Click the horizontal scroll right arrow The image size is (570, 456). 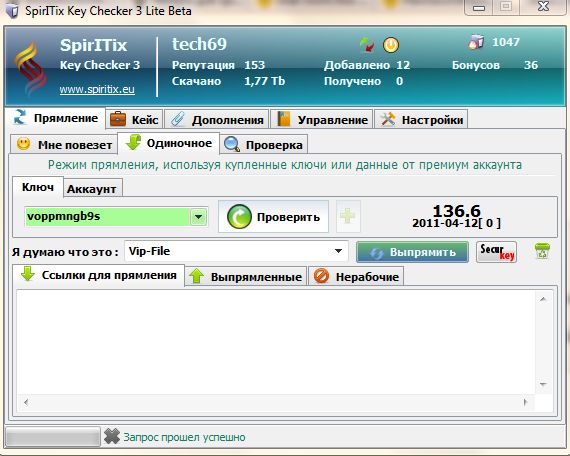525,402
